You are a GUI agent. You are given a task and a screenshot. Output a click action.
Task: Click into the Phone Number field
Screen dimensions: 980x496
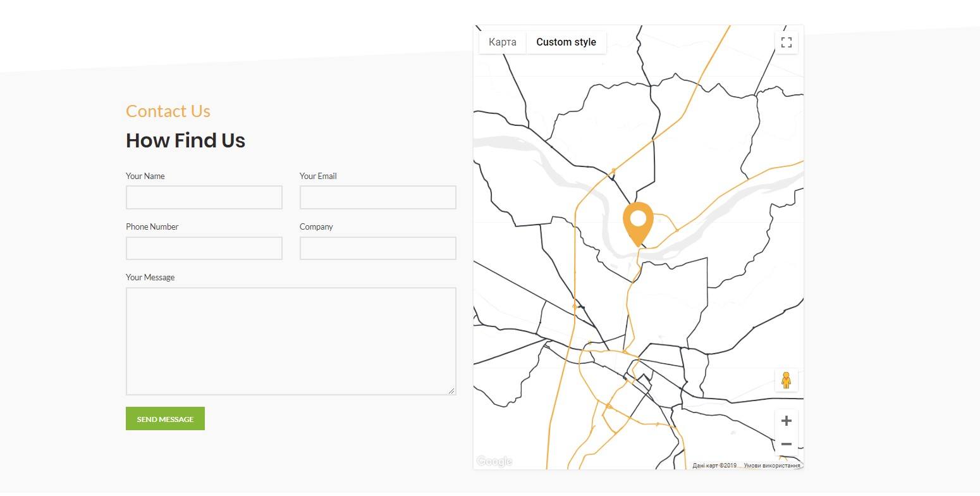pyautogui.click(x=204, y=248)
